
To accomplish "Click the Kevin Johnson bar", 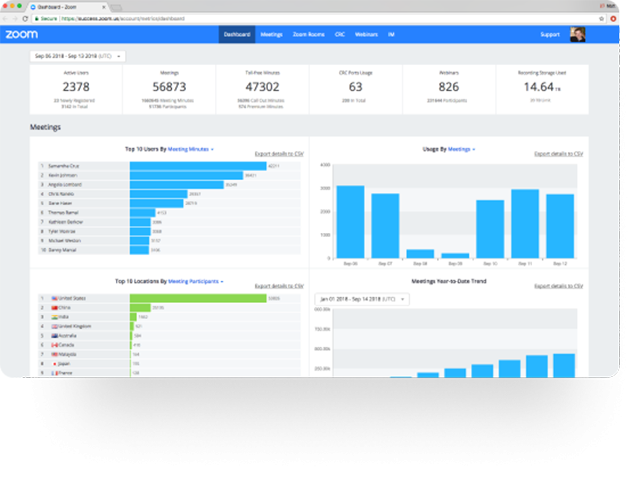I will point(187,175).
